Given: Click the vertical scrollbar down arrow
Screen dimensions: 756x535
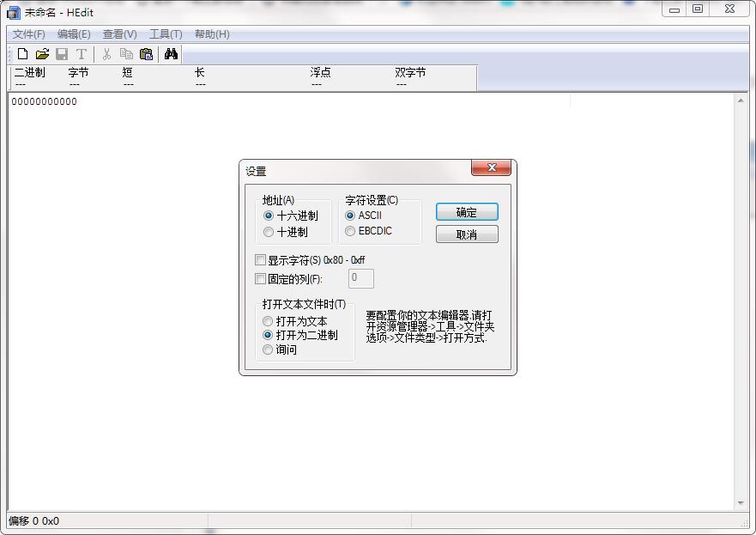Looking at the screenshot, I should [741, 503].
